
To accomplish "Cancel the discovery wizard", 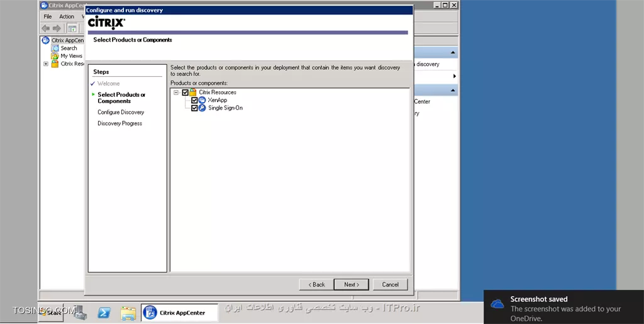I will pyautogui.click(x=390, y=284).
